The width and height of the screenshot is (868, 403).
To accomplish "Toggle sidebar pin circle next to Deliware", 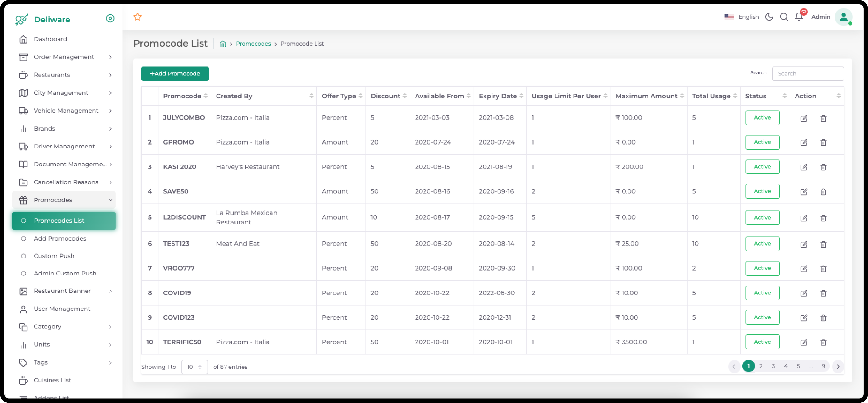I will click(110, 18).
